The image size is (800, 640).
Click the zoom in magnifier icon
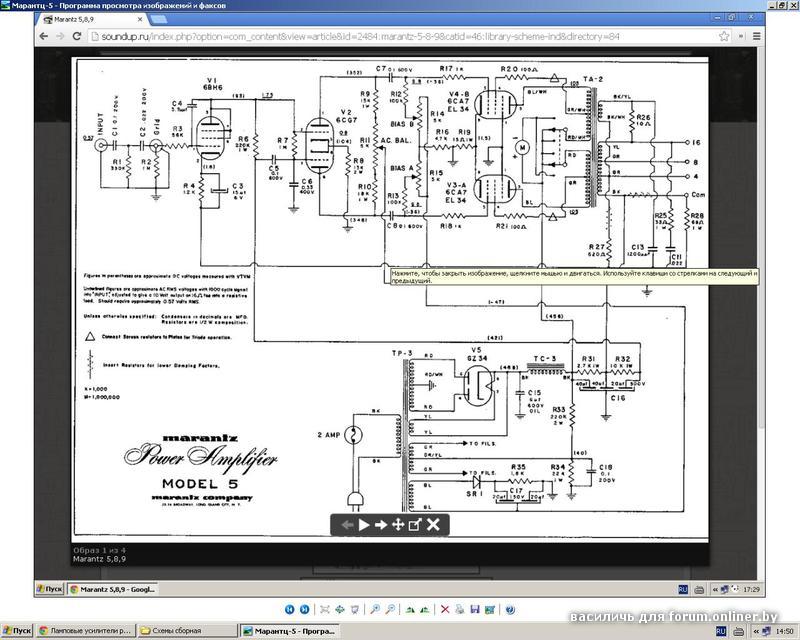pos(375,609)
